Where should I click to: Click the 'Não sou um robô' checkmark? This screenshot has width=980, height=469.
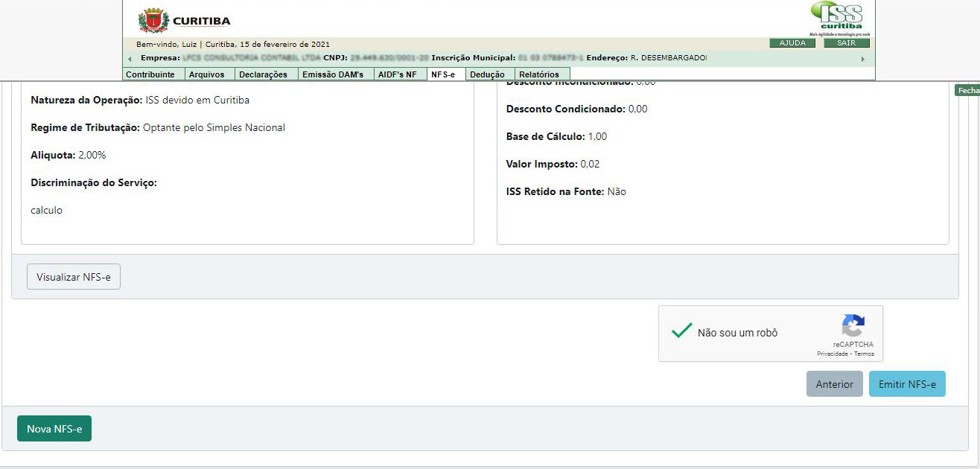681,331
